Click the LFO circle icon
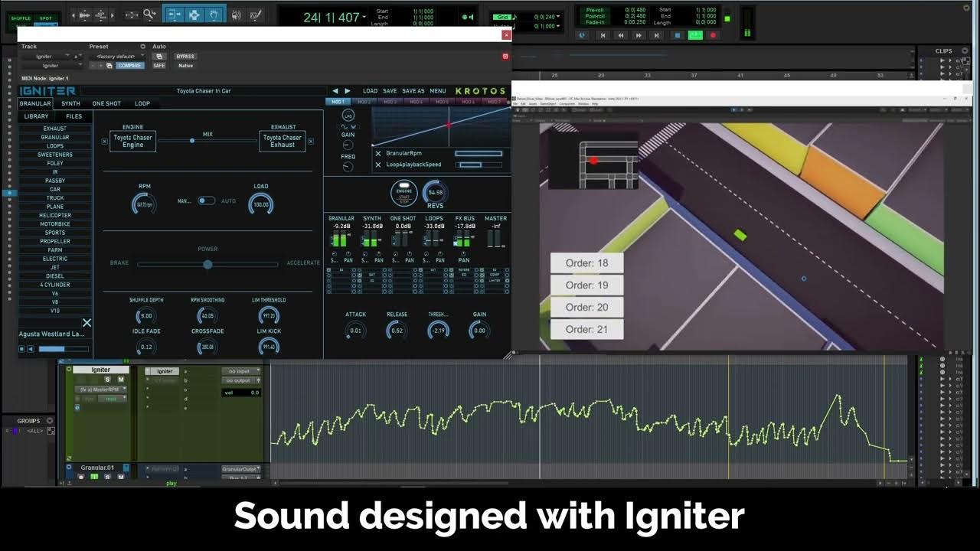 (x=348, y=116)
